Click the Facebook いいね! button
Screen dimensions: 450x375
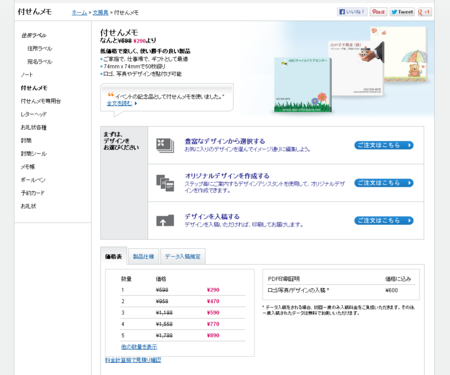(352, 12)
